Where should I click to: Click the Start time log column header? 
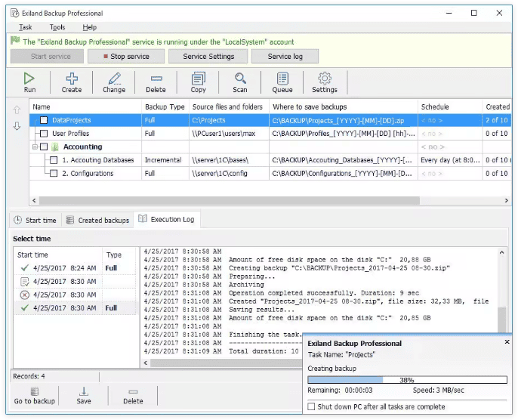point(58,255)
